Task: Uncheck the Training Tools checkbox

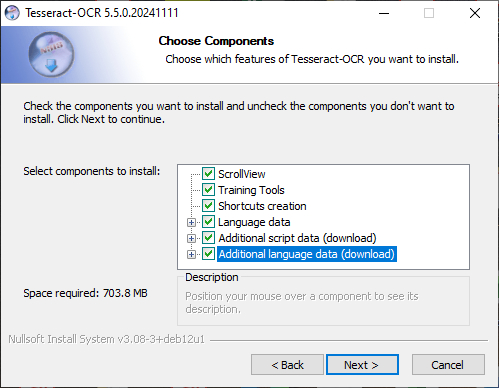Action: click(x=208, y=190)
